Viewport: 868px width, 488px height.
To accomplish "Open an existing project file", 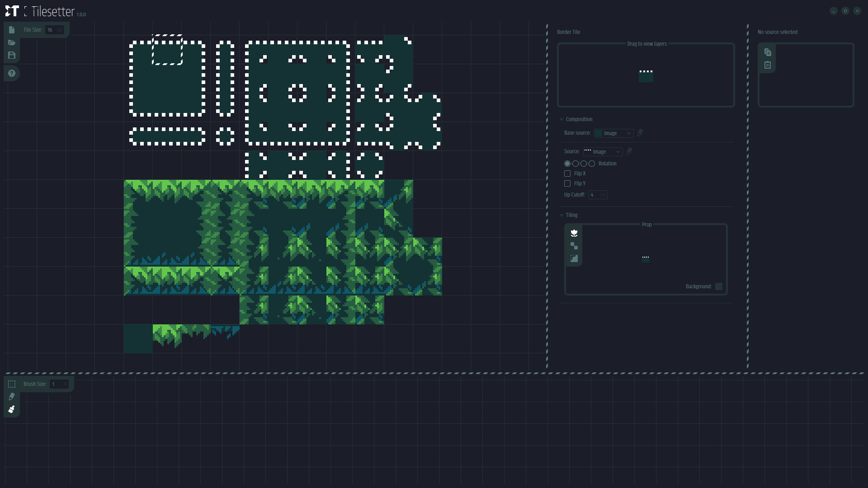I will tap(12, 43).
